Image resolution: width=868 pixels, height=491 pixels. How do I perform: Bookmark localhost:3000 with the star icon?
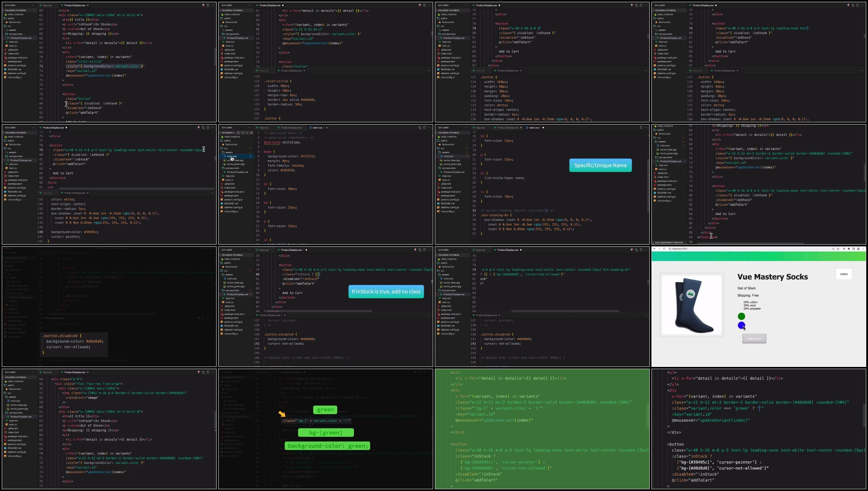[838, 249]
